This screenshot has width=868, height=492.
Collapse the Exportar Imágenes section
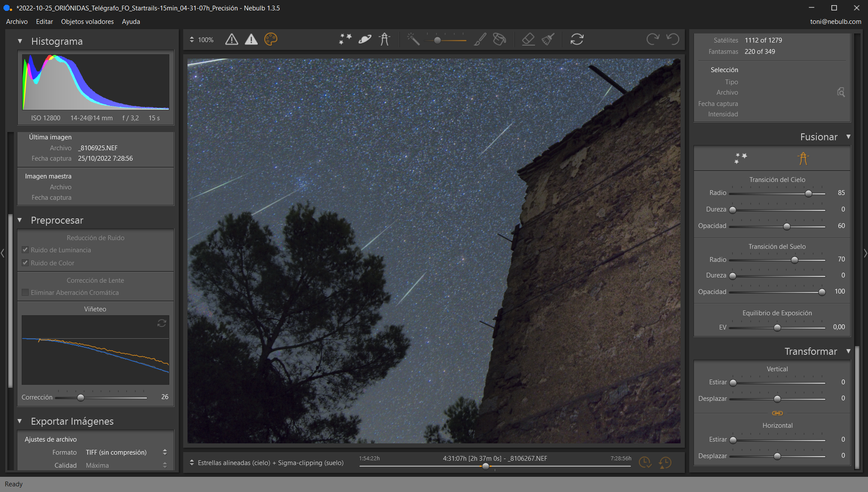click(20, 421)
